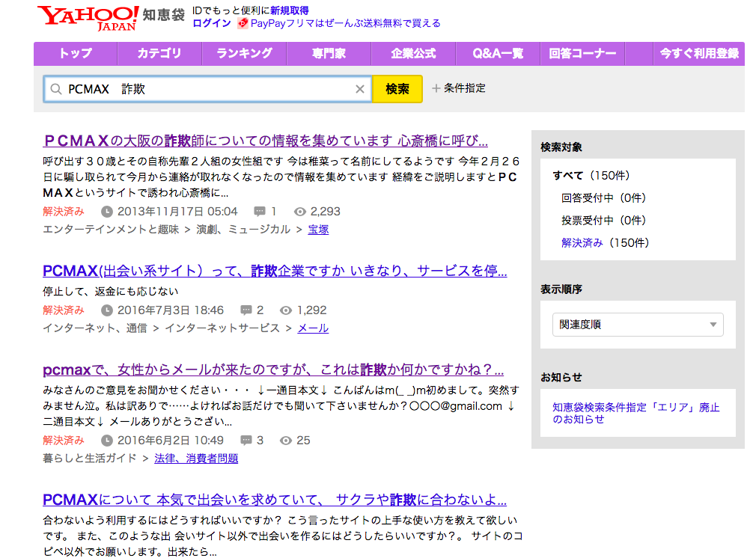
Task: Open result pcmaxで、女性からメールが来たのですが
Action: (x=273, y=370)
